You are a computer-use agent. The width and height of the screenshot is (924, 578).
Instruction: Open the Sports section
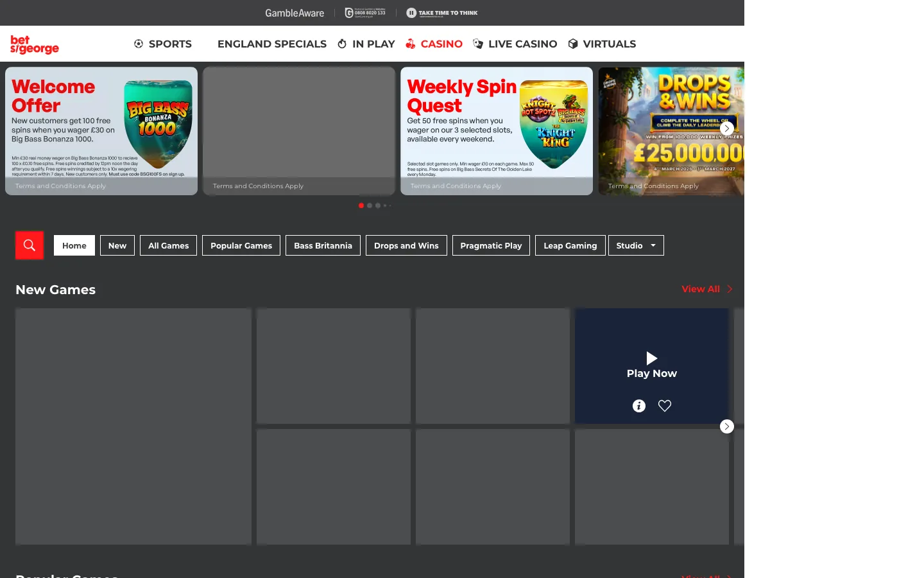[163, 44]
